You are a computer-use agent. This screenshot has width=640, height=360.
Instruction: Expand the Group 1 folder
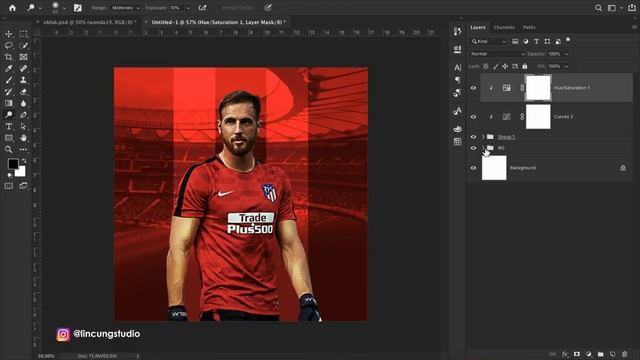[x=483, y=137]
